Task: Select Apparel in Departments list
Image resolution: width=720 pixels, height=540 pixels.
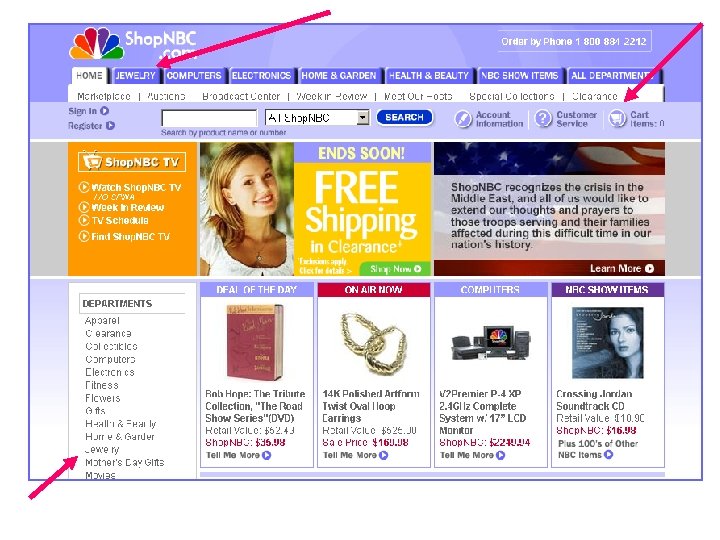Action: coord(102,321)
